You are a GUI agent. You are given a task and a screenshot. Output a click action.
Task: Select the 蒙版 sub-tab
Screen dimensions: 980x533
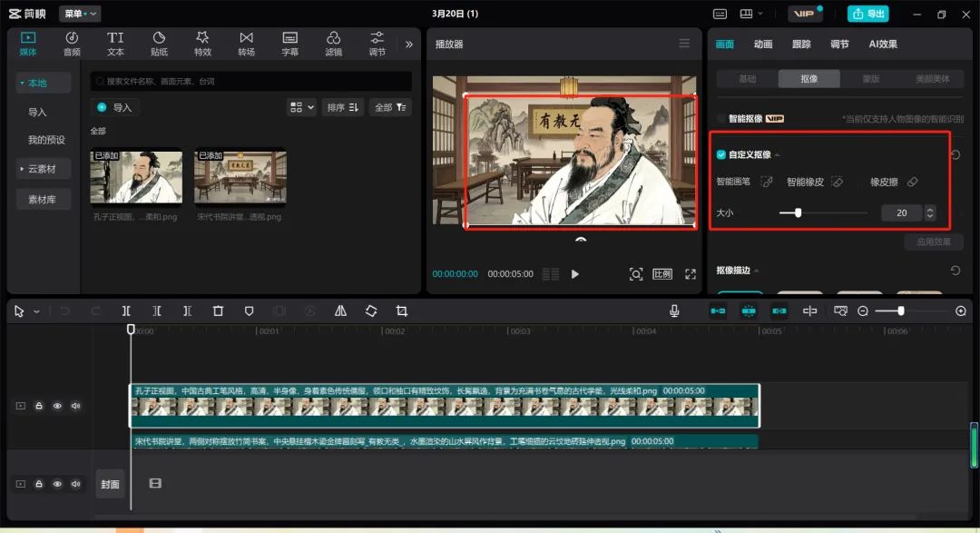pos(870,79)
